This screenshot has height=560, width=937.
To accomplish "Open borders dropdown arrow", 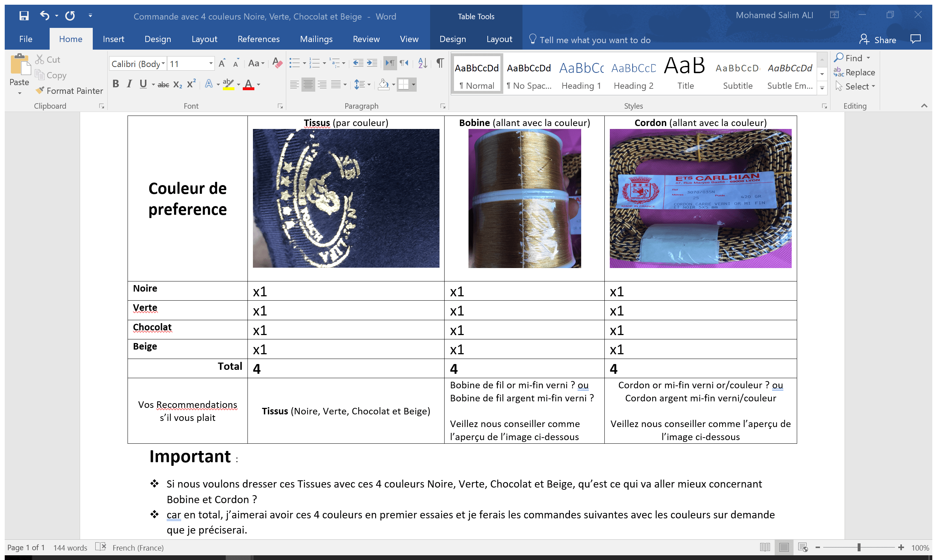I will point(413,84).
